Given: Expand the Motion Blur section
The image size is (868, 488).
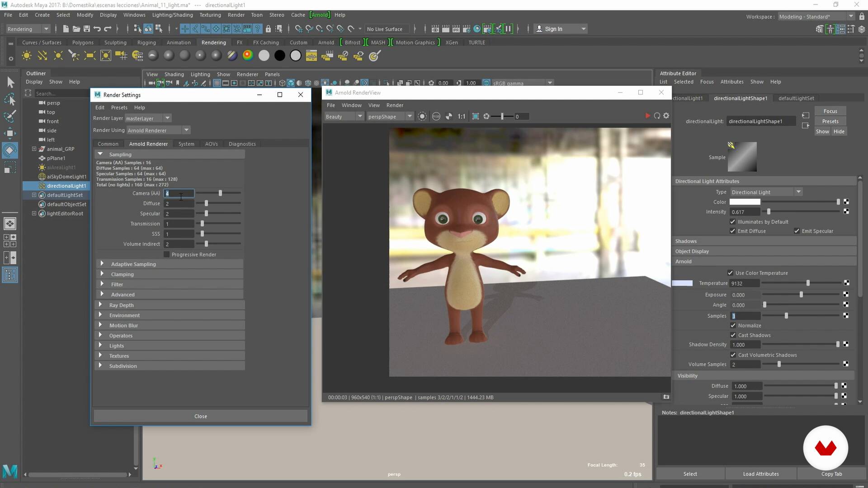Looking at the screenshot, I should [x=100, y=325].
